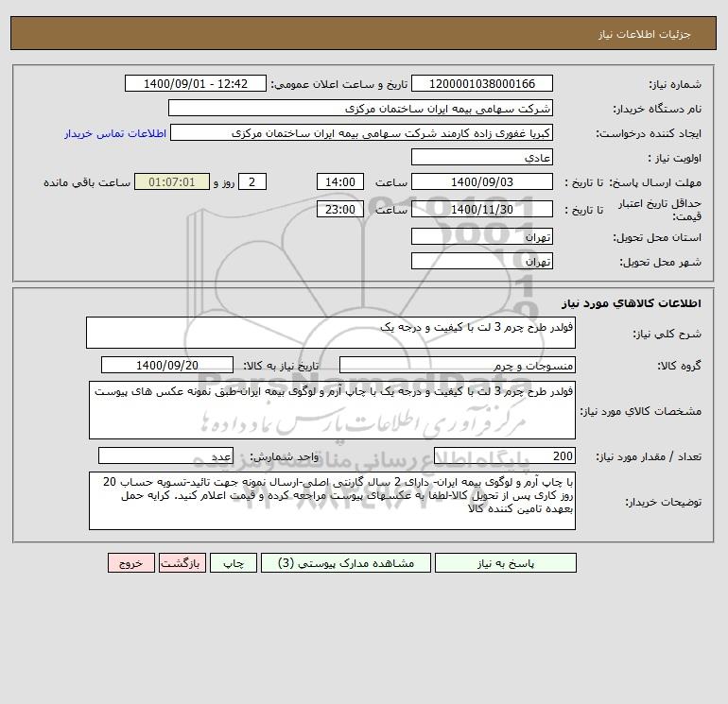Click section heading 'اطلاعات کالاهای مورد نیاز'
Image resolution: width=728 pixels, height=704 pixels.
click(x=632, y=303)
